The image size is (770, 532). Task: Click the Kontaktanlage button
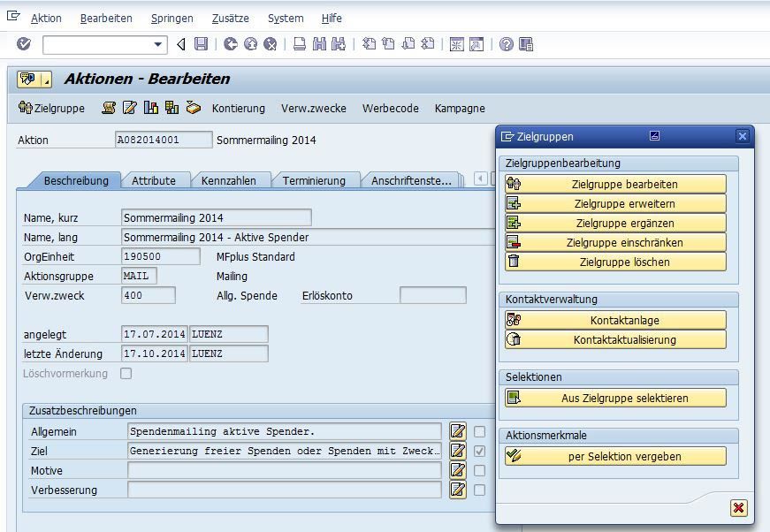click(615, 320)
